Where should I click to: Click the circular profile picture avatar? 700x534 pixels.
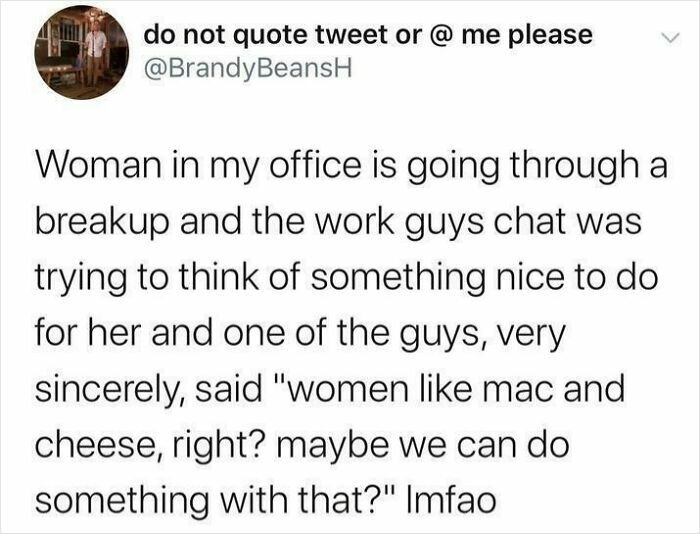tap(82, 52)
